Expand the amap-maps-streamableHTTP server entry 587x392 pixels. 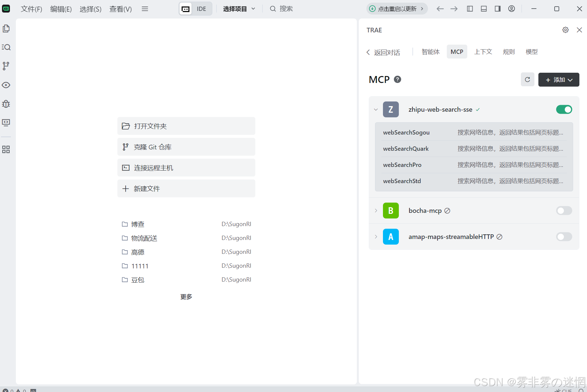point(376,237)
